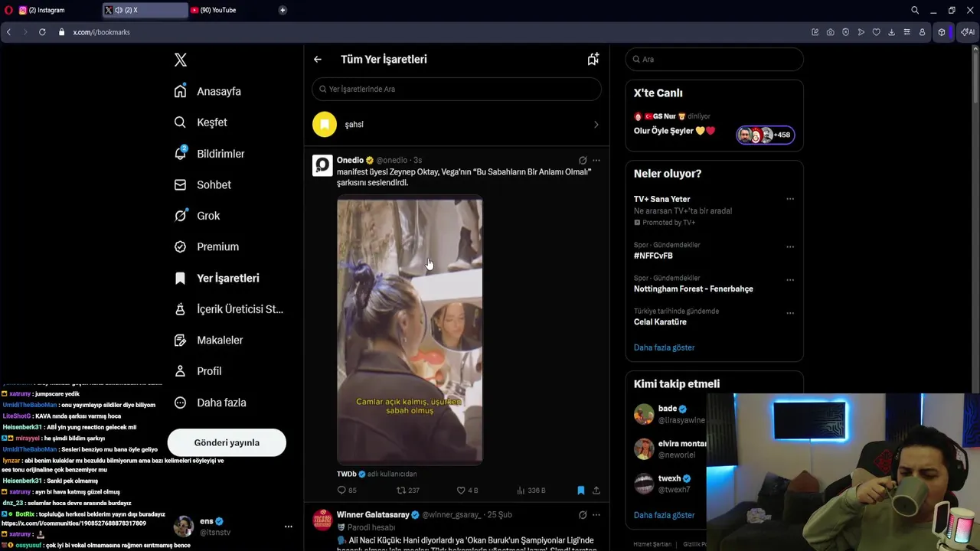This screenshot has width=980, height=551.
Task: Click Daha fazla göster under Kimi takip etmeli
Action: click(x=664, y=515)
